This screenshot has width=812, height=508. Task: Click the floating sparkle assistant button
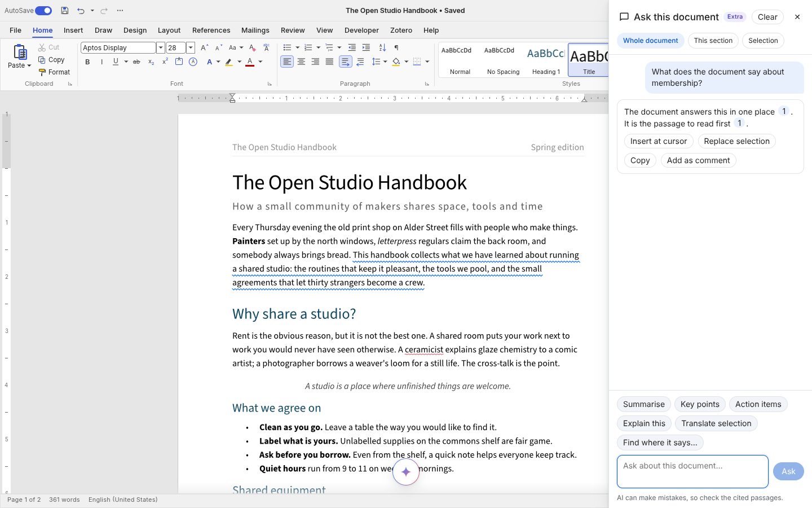[406, 472]
